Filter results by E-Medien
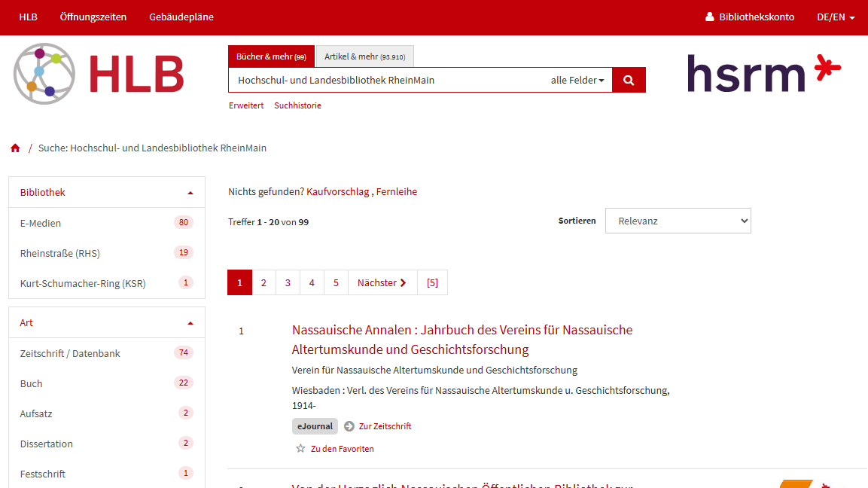The width and height of the screenshot is (868, 488). [x=41, y=223]
